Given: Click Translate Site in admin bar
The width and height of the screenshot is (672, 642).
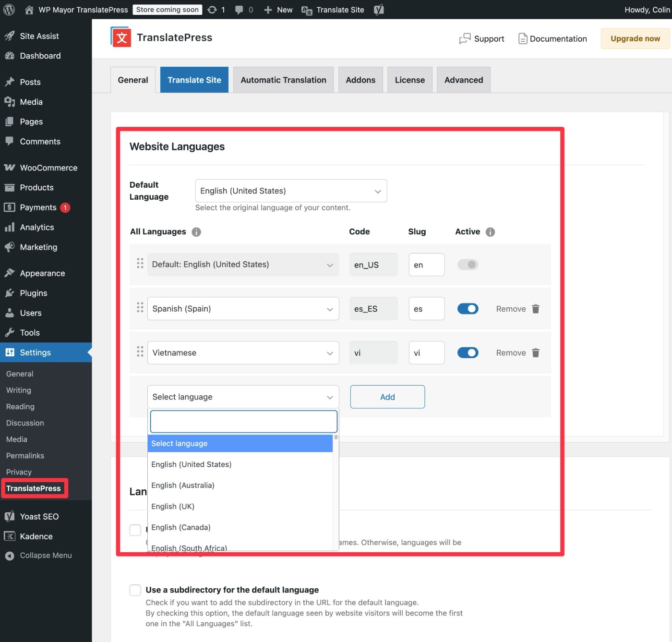Looking at the screenshot, I should click(x=333, y=10).
